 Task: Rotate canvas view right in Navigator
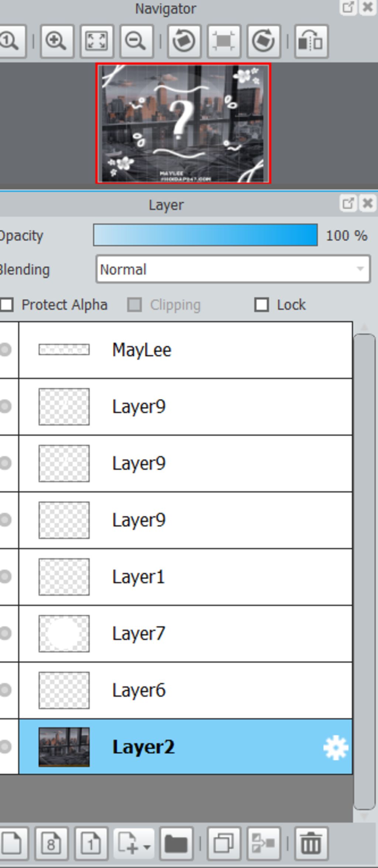pyautogui.click(x=264, y=41)
